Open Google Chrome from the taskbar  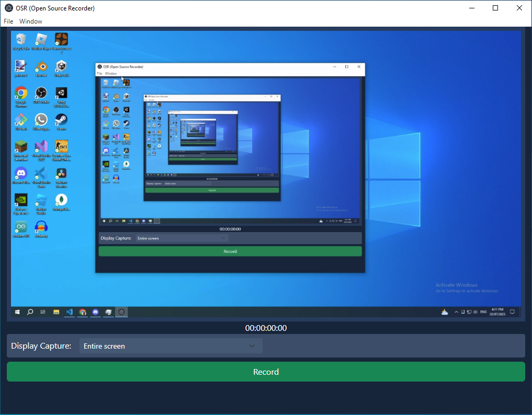tap(83, 312)
